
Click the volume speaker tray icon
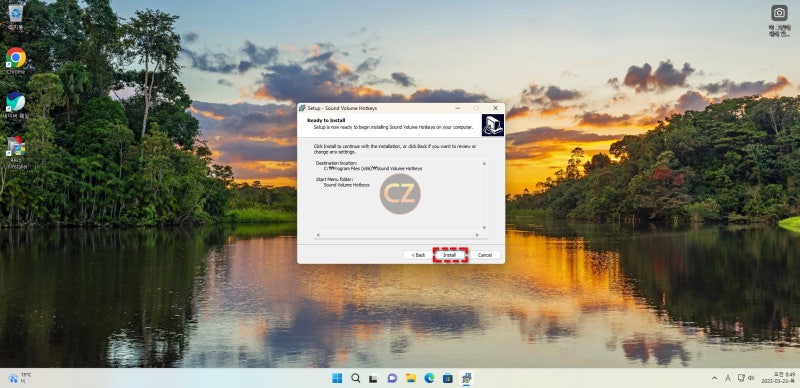751,378
